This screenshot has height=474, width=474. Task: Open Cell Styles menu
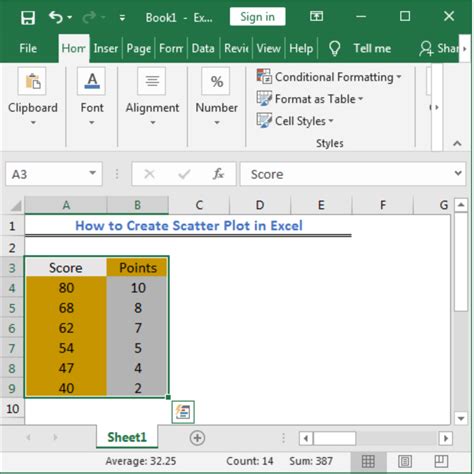(x=295, y=121)
